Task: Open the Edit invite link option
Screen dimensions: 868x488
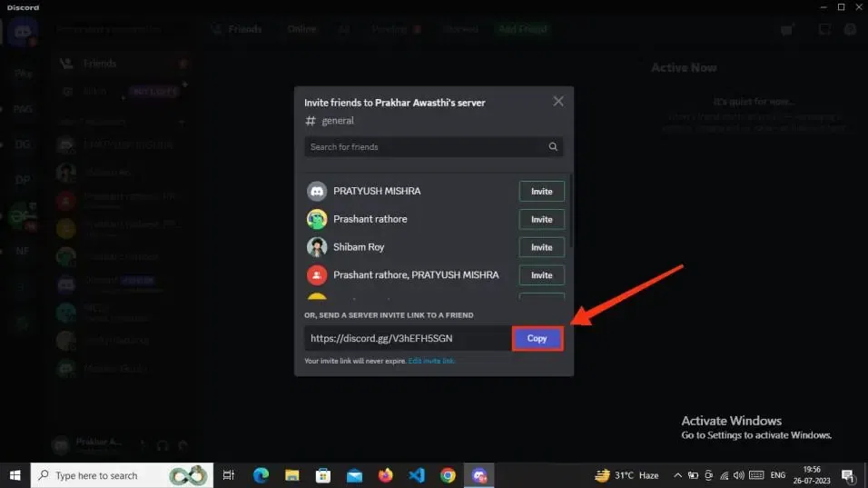Action: (x=431, y=361)
